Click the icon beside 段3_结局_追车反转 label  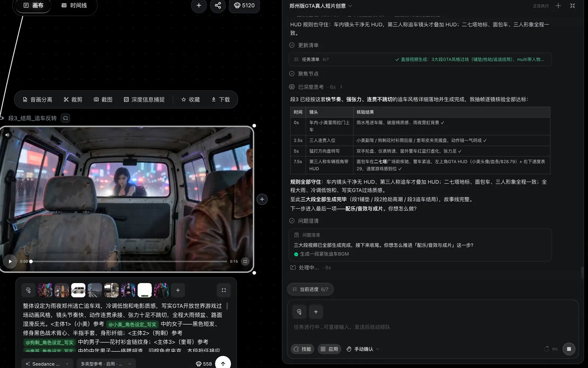coord(65,118)
